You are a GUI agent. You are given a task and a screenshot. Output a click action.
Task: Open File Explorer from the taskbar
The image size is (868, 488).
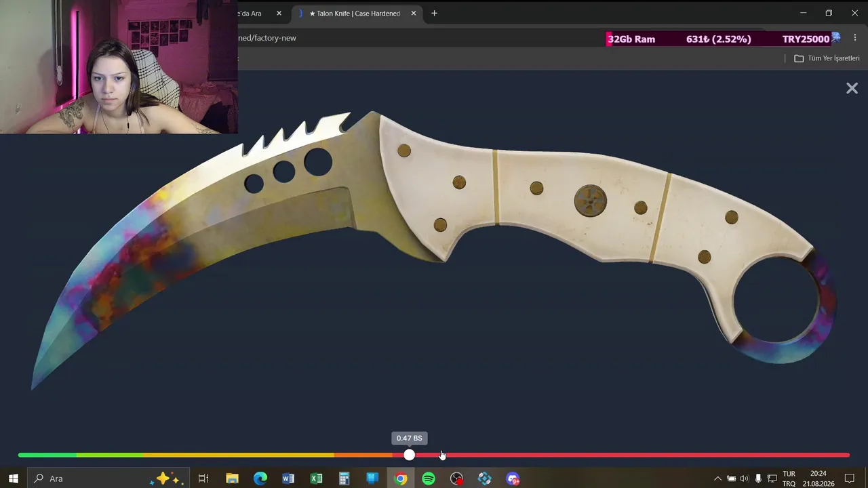pyautogui.click(x=232, y=479)
